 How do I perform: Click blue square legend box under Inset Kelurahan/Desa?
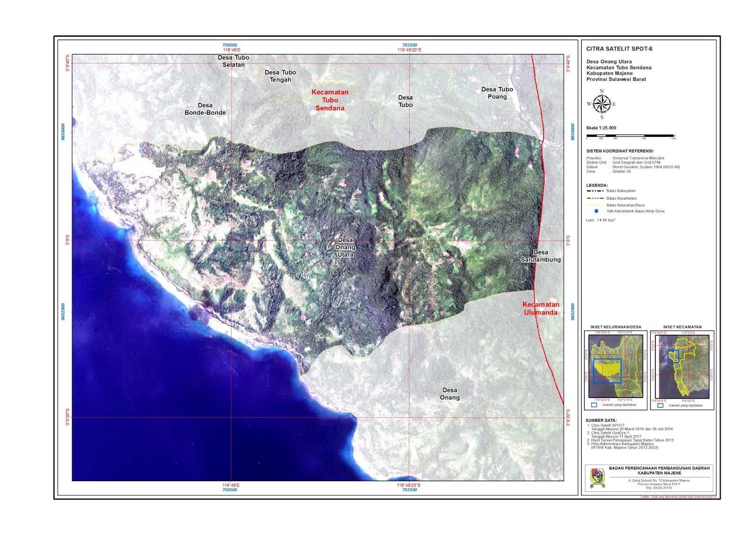594,405
